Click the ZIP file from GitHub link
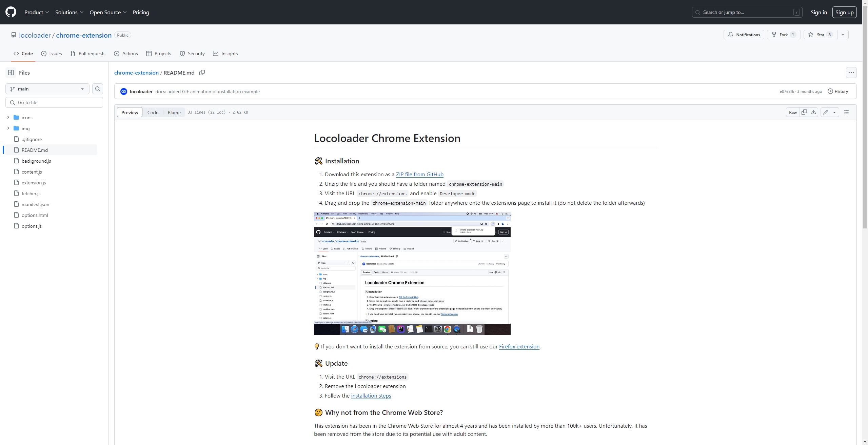 [x=419, y=174]
